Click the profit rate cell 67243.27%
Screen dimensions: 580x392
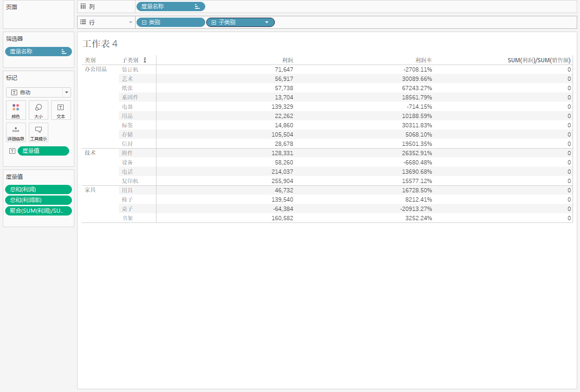point(417,88)
